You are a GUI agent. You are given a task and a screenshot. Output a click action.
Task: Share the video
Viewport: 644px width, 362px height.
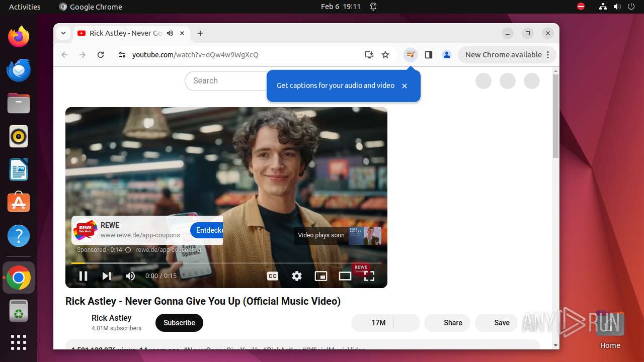pyautogui.click(x=447, y=323)
